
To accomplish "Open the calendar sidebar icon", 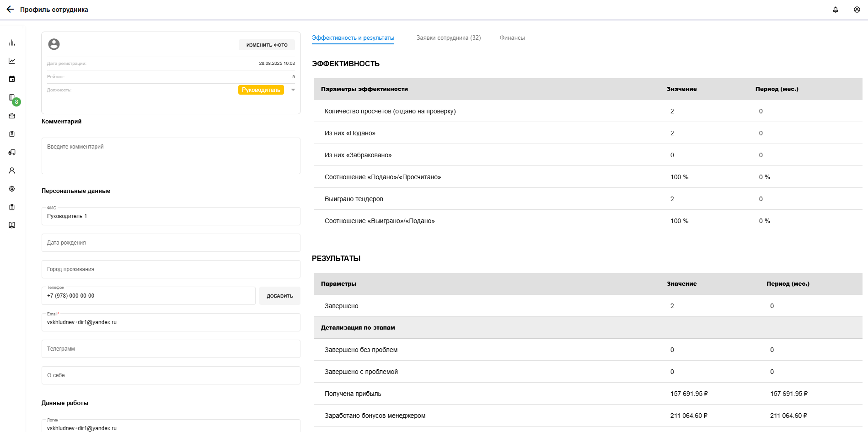I will (12, 79).
